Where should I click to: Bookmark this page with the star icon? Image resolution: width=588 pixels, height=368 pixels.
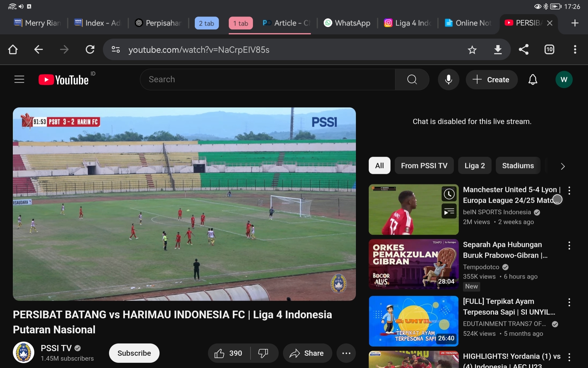pyautogui.click(x=472, y=50)
